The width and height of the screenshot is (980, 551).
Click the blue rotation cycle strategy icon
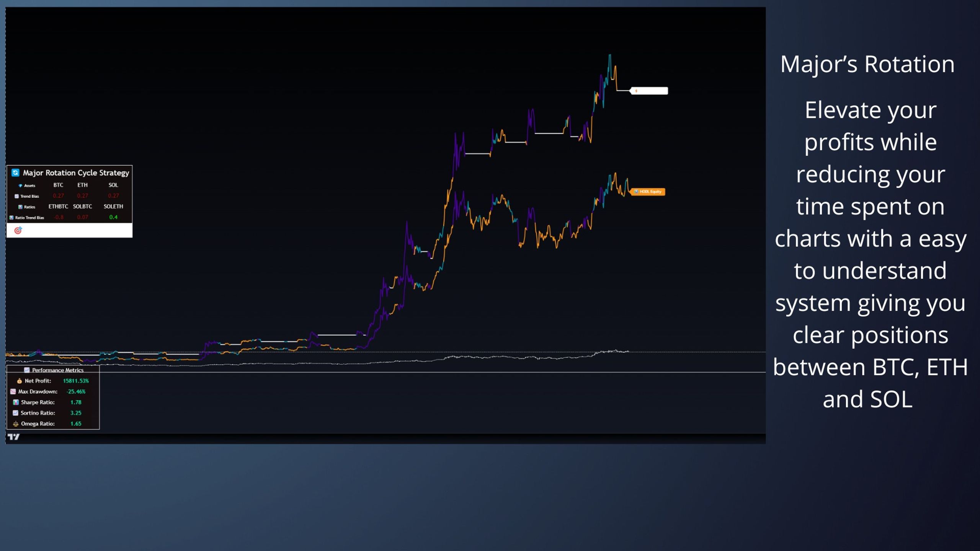15,173
